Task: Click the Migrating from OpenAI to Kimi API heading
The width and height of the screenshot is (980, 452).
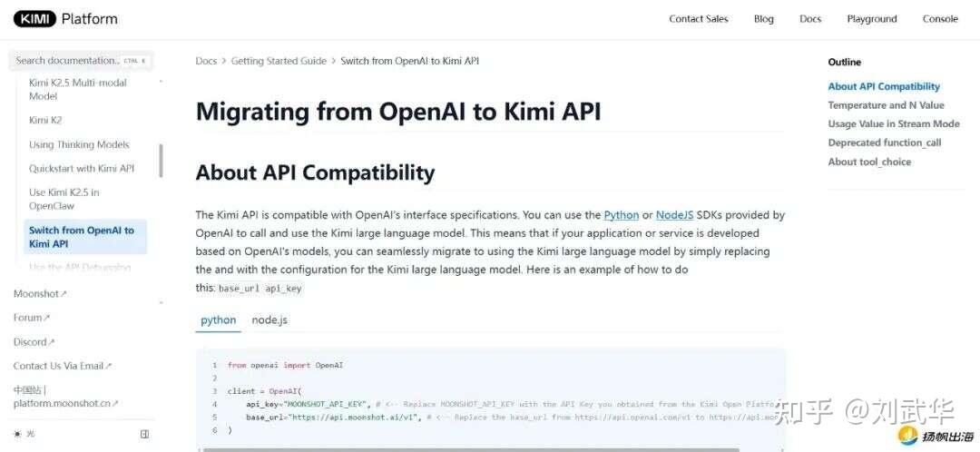Action: click(398, 112)
